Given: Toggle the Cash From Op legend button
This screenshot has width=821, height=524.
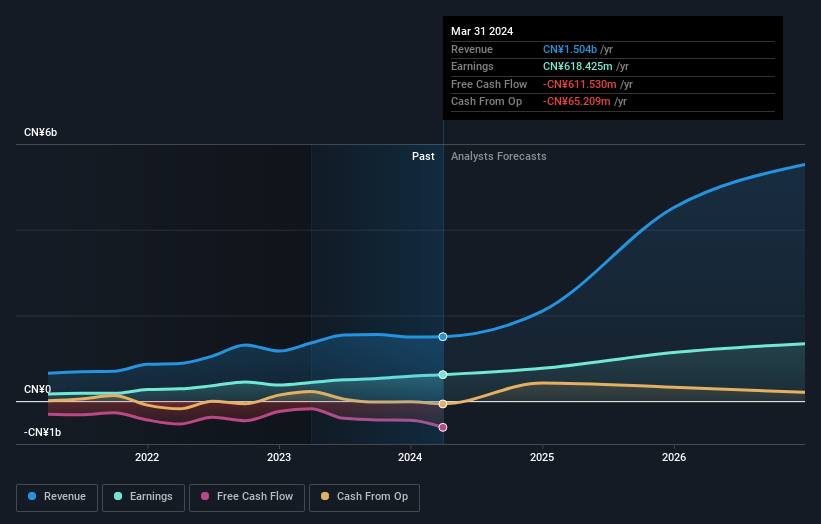Looking at the screenshot, I should [x=364, y=497].
